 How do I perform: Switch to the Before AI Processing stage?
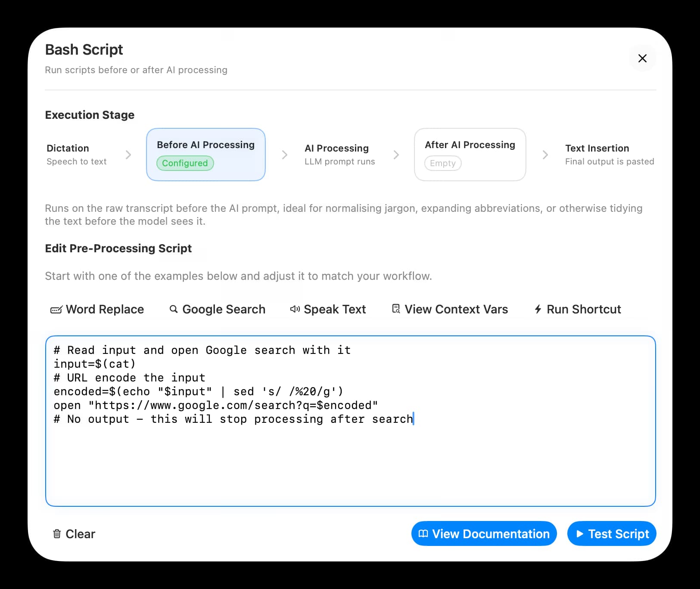pyautogui.click(x=205, y=154)
